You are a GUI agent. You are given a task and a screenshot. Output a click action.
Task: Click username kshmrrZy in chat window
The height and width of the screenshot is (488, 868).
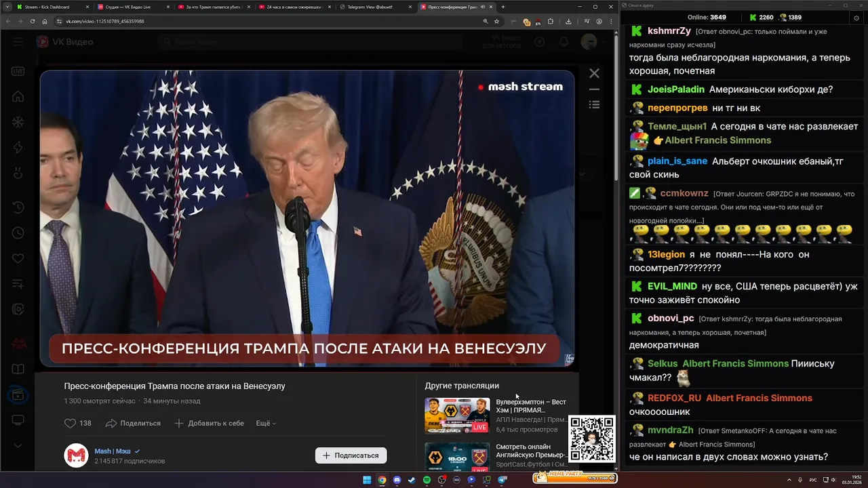click(x=669, y=31)
